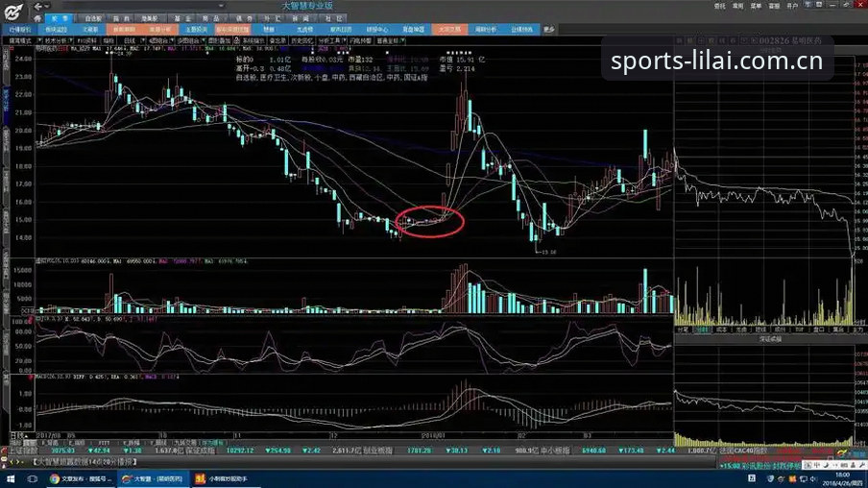Image resolution: width=868 pixels, height=488 pixels.
Task: Click the home icon beside the top tabs
Action: pyautogui.click(x=37, y=18)
